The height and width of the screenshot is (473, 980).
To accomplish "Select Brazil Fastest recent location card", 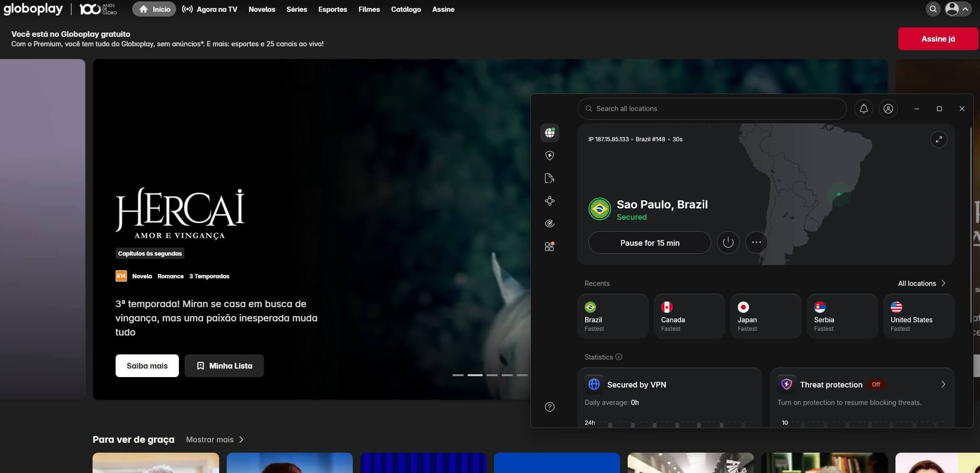I will 613,316.
